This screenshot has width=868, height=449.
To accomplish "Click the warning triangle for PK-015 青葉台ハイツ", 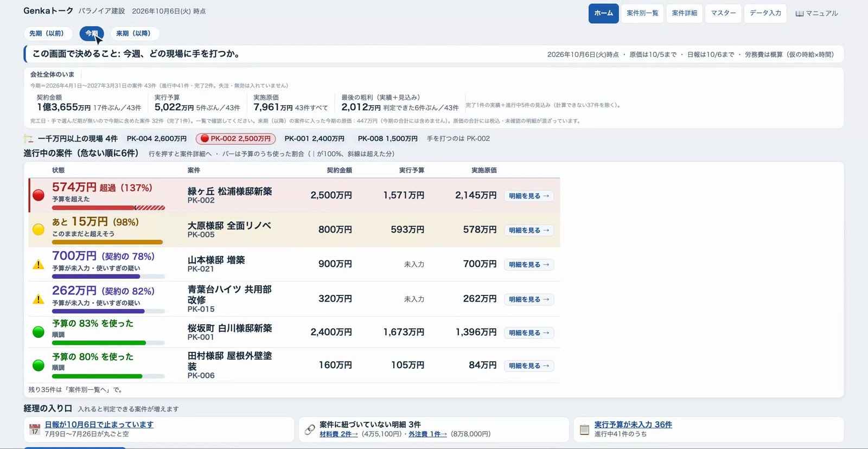I will coord(39,299).
